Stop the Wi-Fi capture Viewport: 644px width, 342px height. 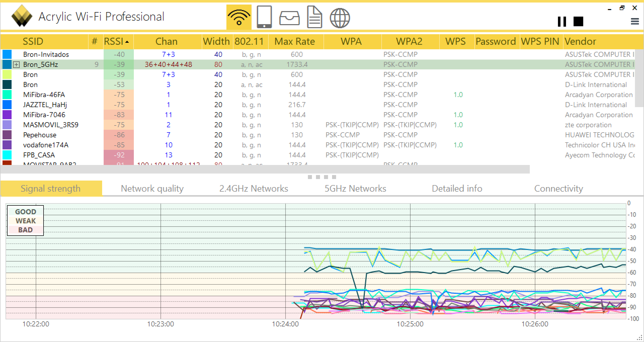578,22
